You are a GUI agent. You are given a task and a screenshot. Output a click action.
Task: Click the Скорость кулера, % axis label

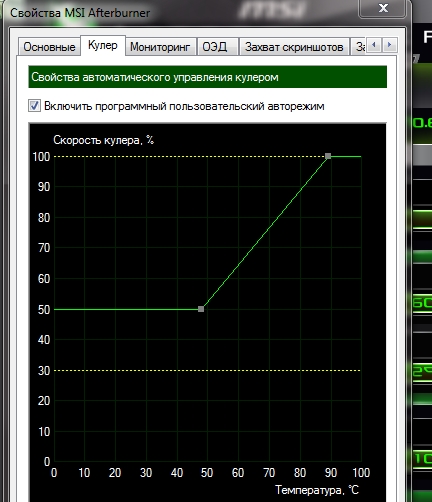[103, 140]
